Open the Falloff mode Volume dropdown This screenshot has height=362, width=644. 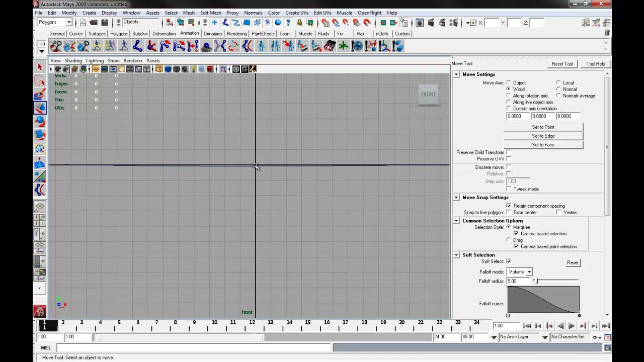point(520,272)
